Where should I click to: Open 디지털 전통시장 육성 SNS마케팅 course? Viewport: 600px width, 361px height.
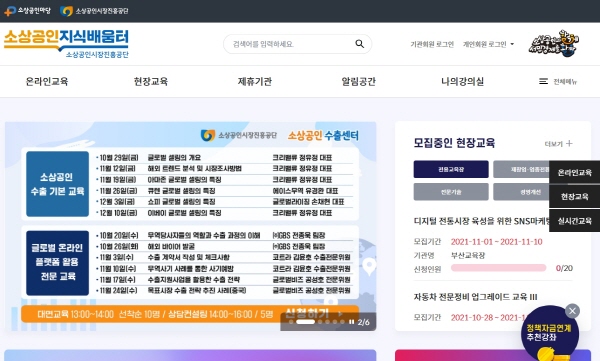coord(481,221)
